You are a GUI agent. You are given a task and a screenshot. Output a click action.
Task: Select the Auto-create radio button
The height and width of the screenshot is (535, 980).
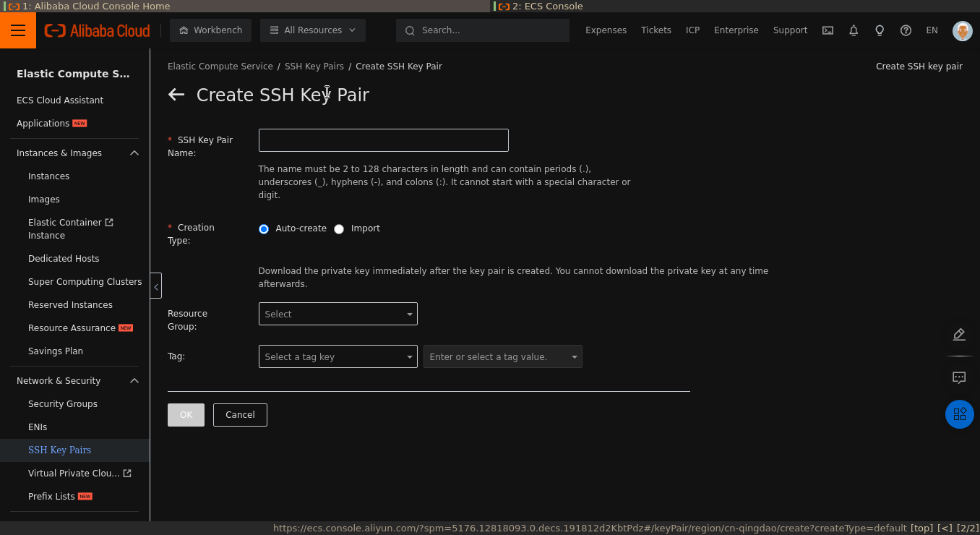pyautogui.click(x=264, y=228)
